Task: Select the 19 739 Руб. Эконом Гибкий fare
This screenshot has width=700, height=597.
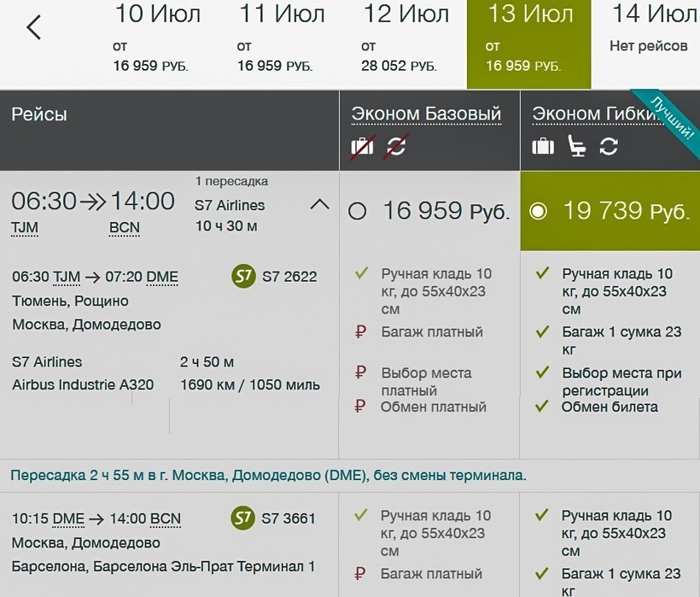Action: [538, 211]
